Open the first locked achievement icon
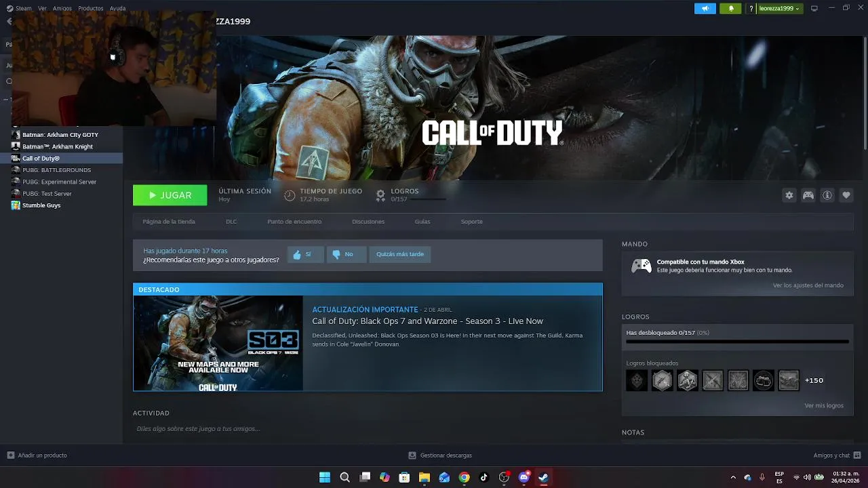Viewport: 868px width, 488px height. pos(637,381)
